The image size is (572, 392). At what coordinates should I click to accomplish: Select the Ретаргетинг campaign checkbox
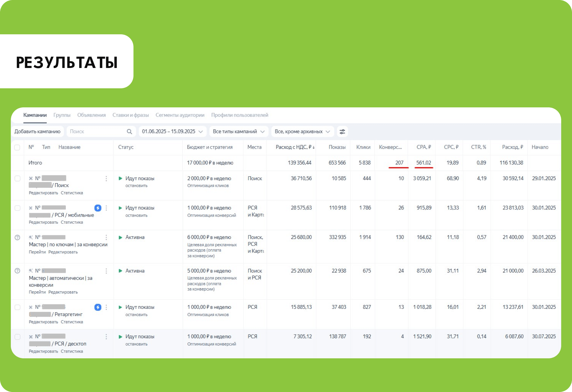click(x=17, y=307)
